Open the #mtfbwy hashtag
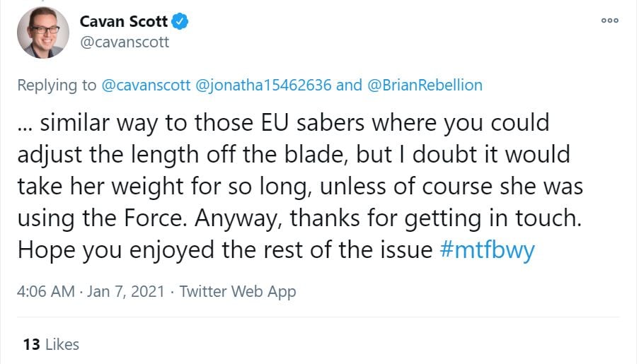 [x=487, y=250]
